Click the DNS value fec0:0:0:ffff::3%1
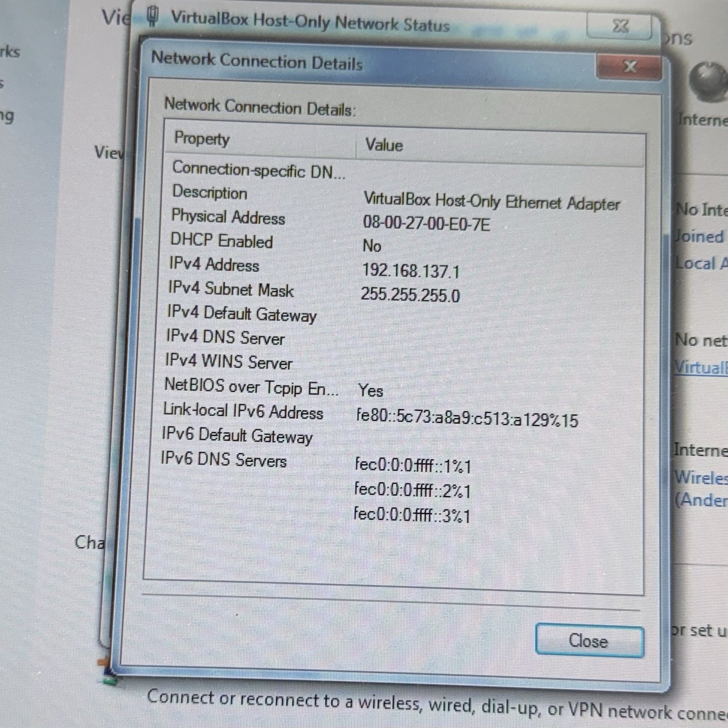728x728 pixels. tap(412, 515)
